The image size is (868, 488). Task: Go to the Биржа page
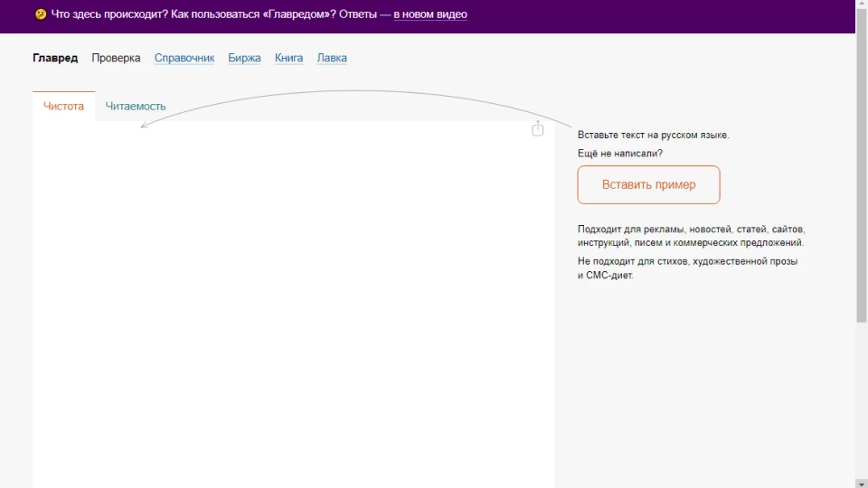coord(244,58)
